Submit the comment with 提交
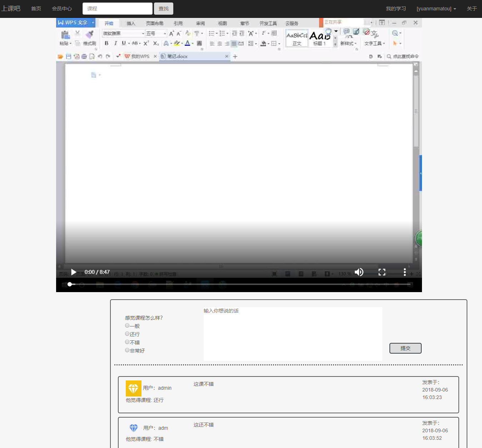 pos(405,348)
